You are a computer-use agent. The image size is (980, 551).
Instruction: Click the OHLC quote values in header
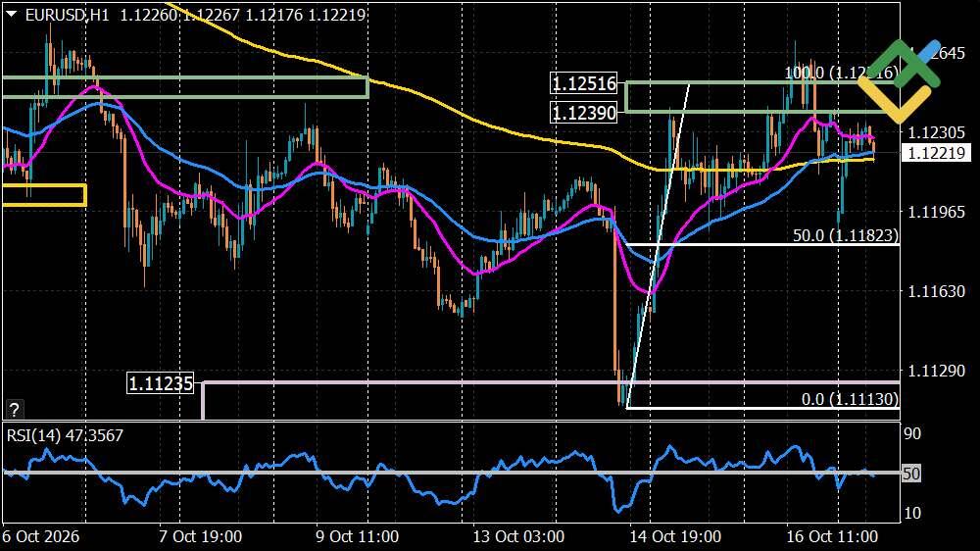click(242, 15)
